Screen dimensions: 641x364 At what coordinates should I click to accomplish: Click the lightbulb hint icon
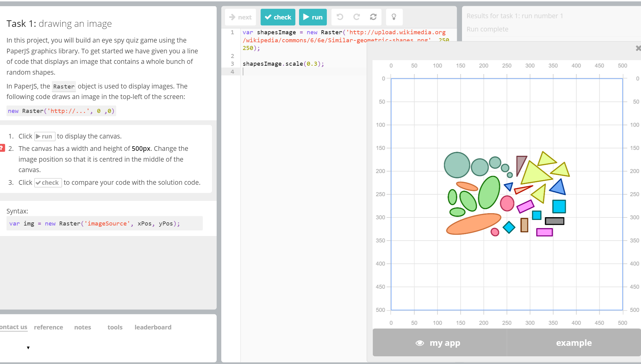click(394, 17)
